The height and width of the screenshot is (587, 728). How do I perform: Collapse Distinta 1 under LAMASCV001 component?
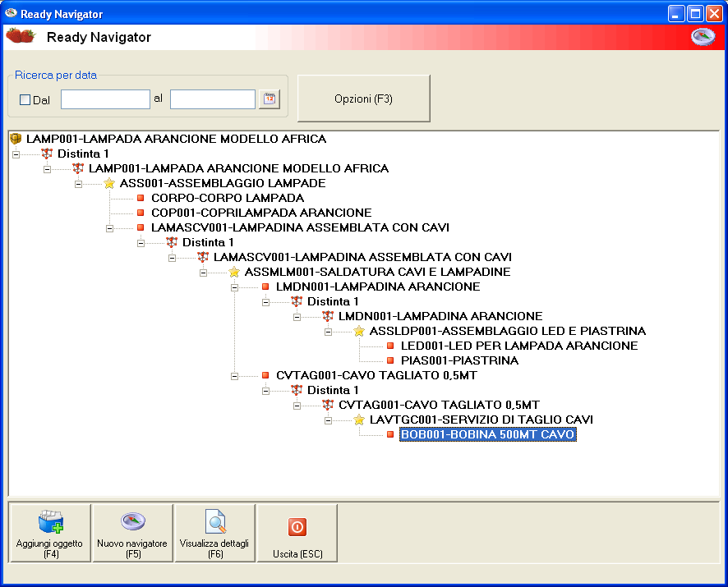141,243
